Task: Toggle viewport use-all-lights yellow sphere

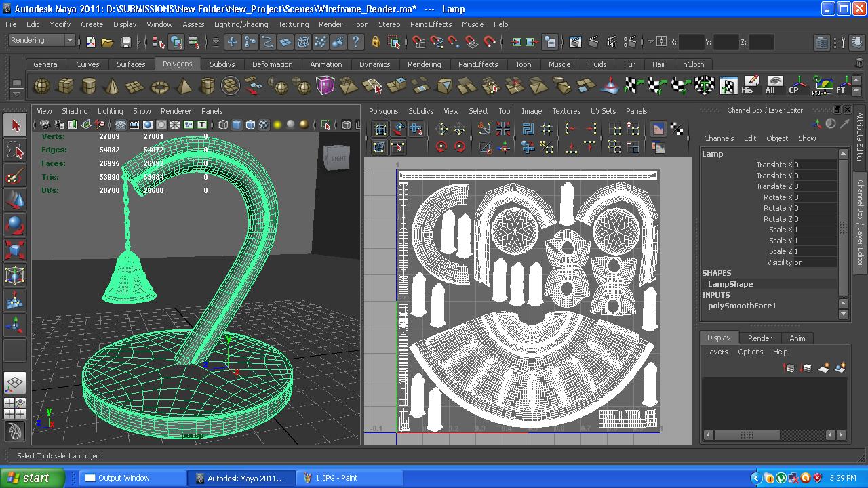Action: (x=277, y=125)
